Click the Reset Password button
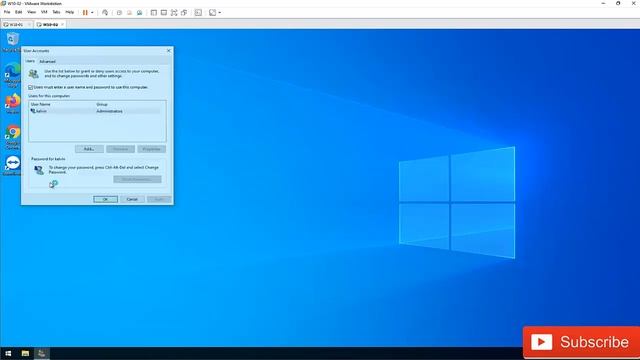 tap(137, 180)
